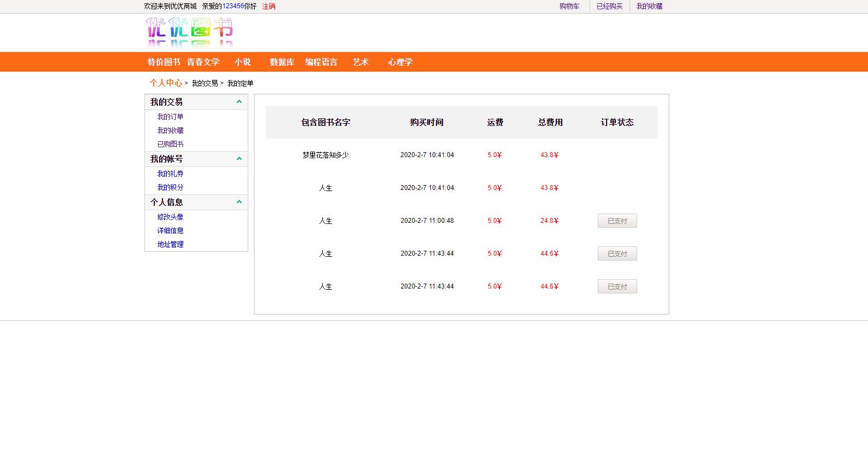The image size is (868, 461).
Task: Click the 优优图书 logo image
Action: pos(189,32)
